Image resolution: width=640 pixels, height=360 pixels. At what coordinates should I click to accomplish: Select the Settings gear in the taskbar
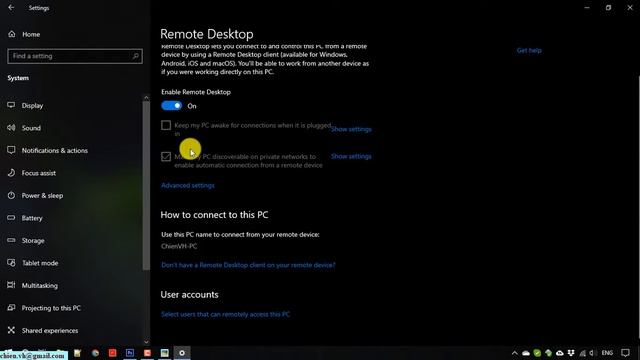[x=182, y=353]
